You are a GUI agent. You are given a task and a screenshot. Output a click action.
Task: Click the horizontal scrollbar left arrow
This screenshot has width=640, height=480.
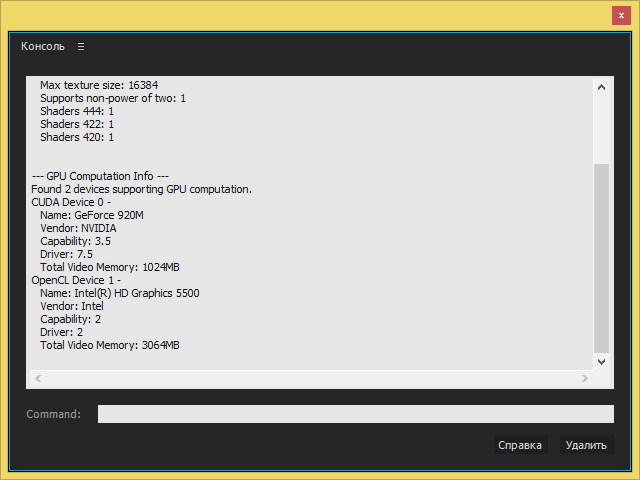click(x=38, y=379)
